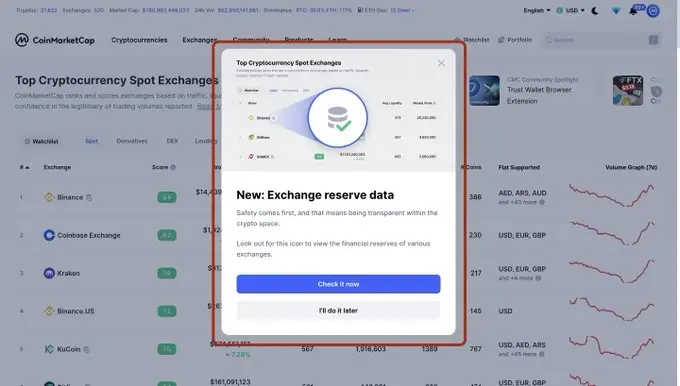Choose I'll do it later

pyautogui.click(x=338, y=311)
